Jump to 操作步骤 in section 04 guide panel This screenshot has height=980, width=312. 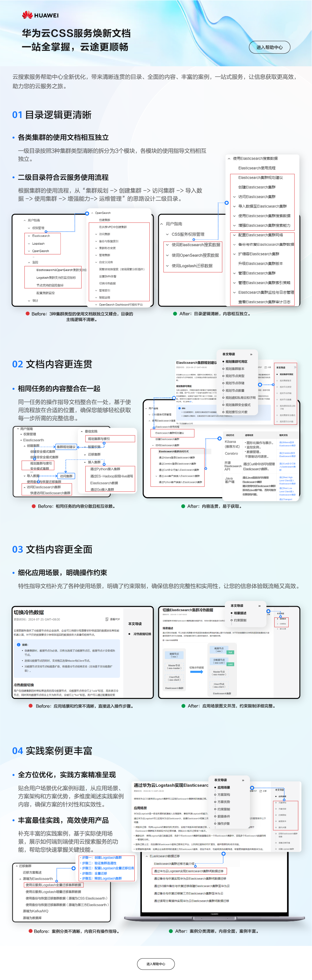(x=223, y=824)
